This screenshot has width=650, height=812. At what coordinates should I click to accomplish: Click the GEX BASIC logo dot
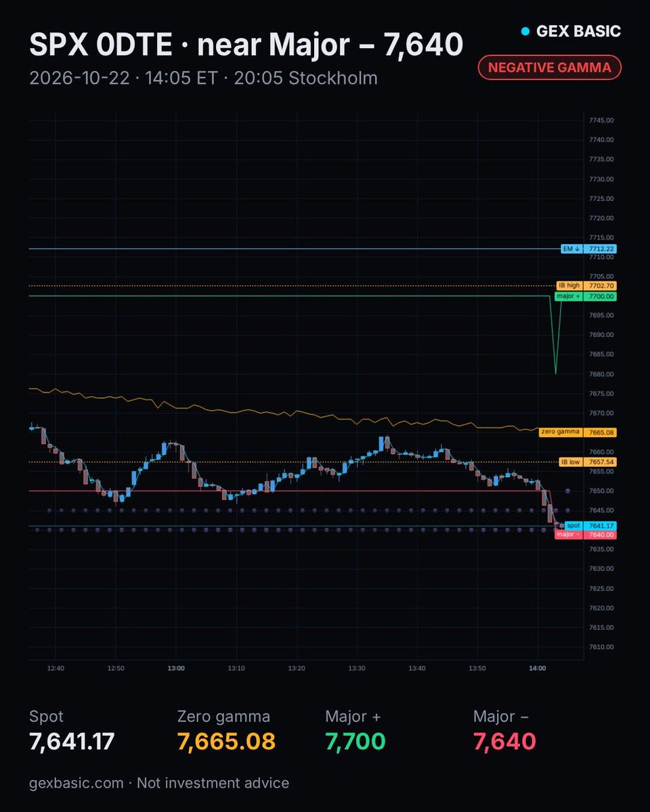524,31
